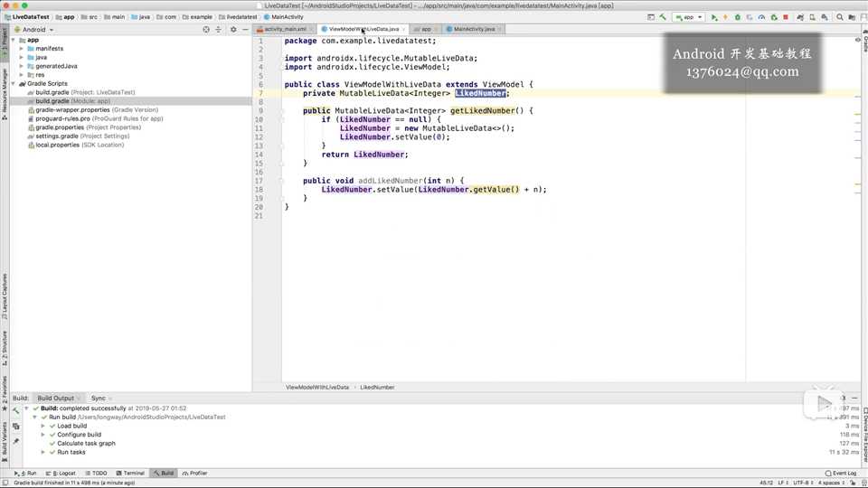Open the AVD Manager device icon

(x=812, y=17)
